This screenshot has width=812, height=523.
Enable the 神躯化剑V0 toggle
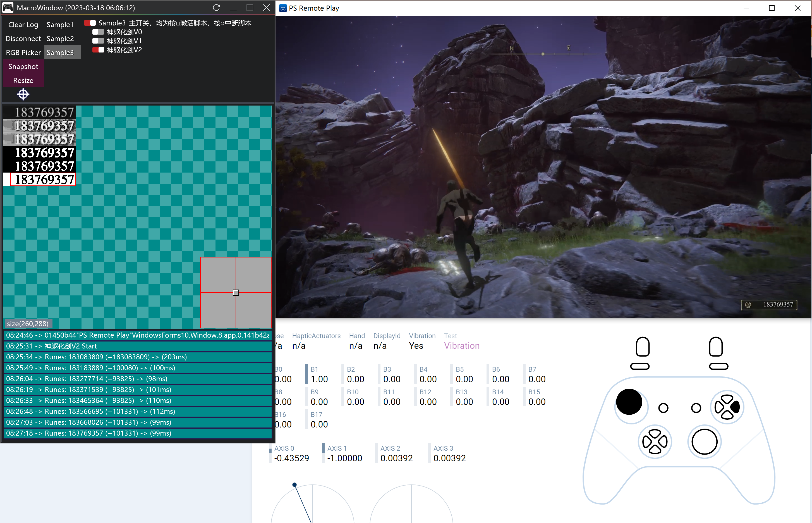(98, 32)
